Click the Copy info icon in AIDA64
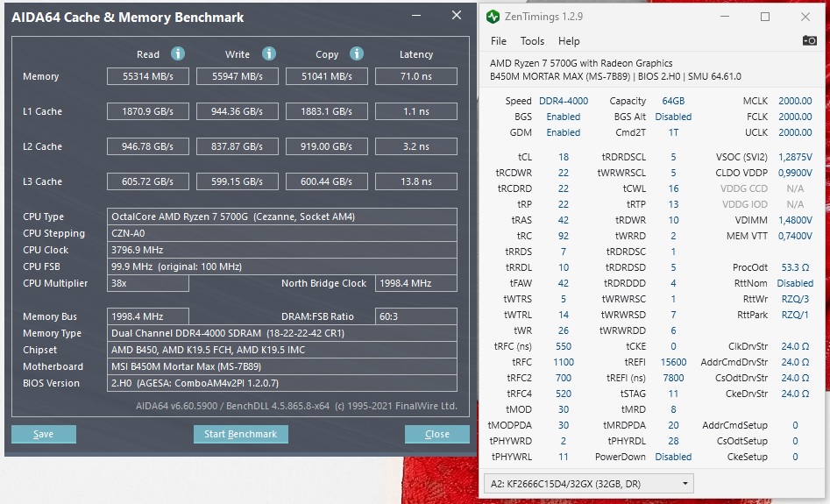This screenshot has width=830, height=504. tap(357, 53)
